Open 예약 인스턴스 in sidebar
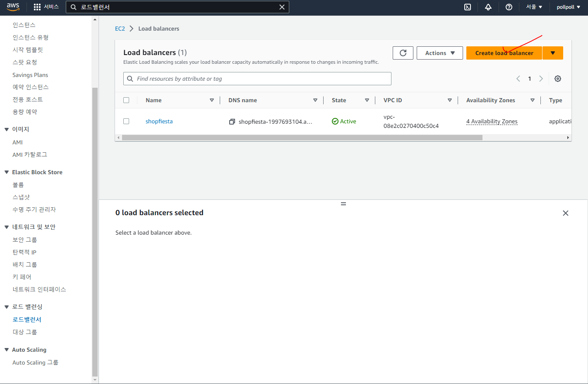The image size is (588, 384). [31, 87]
